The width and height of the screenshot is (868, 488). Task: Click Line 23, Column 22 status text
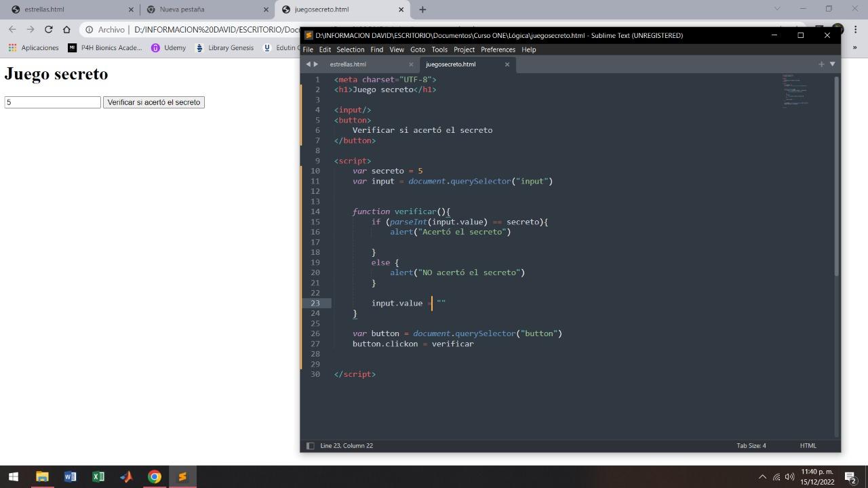(347, 445)
